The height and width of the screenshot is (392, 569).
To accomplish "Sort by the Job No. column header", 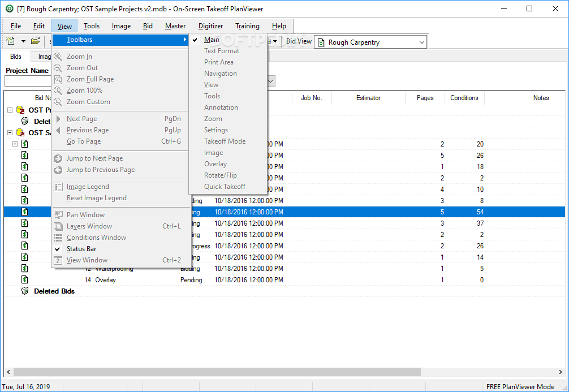I will 311,98.
